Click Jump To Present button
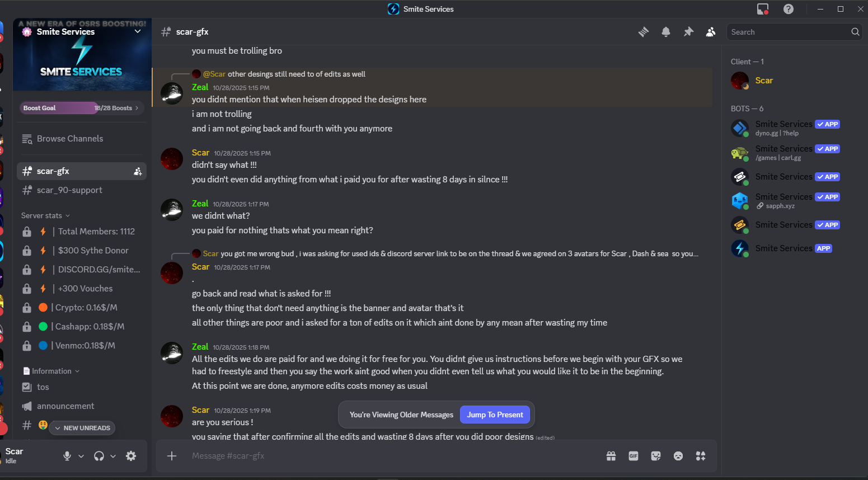Viewport: 868px width, 480px height. [495, 415]
